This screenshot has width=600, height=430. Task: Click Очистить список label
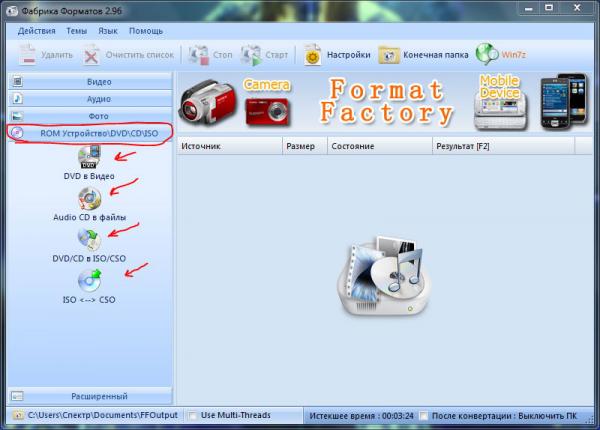click(140, 55)
